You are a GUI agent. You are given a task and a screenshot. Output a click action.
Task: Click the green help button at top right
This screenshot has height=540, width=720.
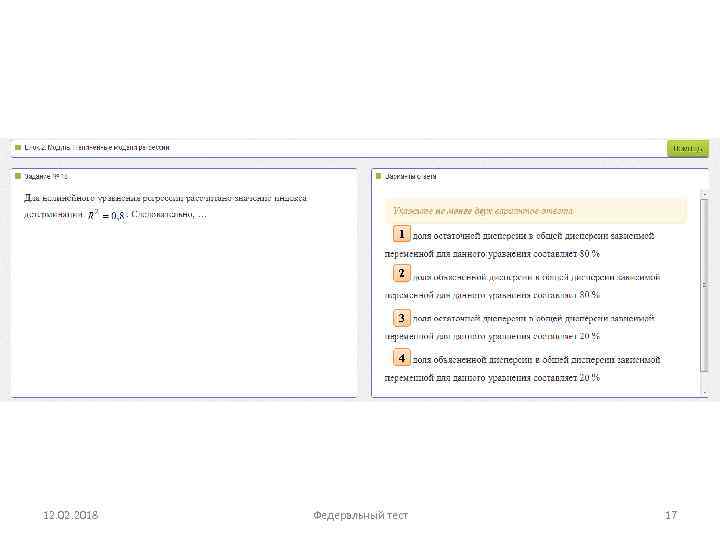[x=687, y=148]
